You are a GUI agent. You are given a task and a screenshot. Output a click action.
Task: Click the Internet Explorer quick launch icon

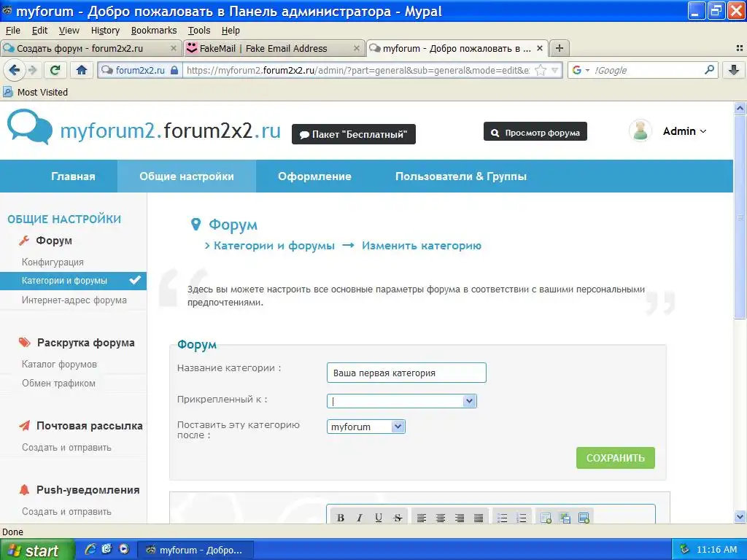(90, 549)
